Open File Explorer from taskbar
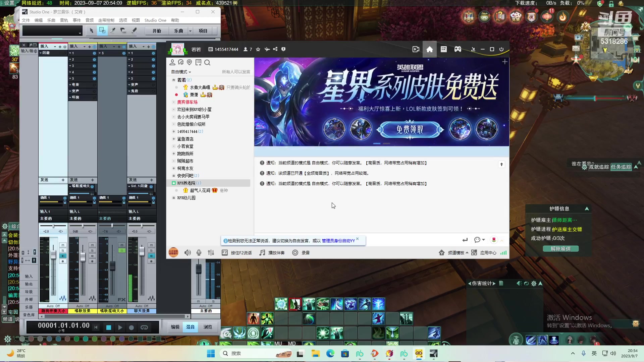The width and height of the screenshot is (644, 362). (x=315, y=353)
